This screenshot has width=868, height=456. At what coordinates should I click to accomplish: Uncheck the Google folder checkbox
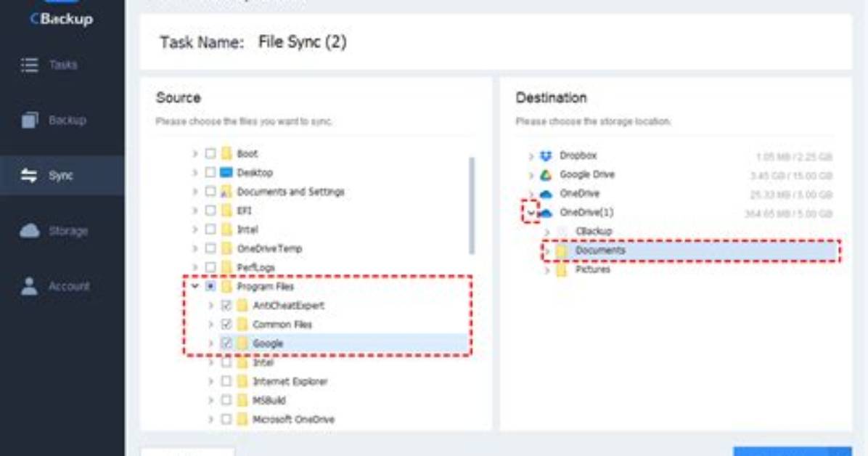pos(226,343)
